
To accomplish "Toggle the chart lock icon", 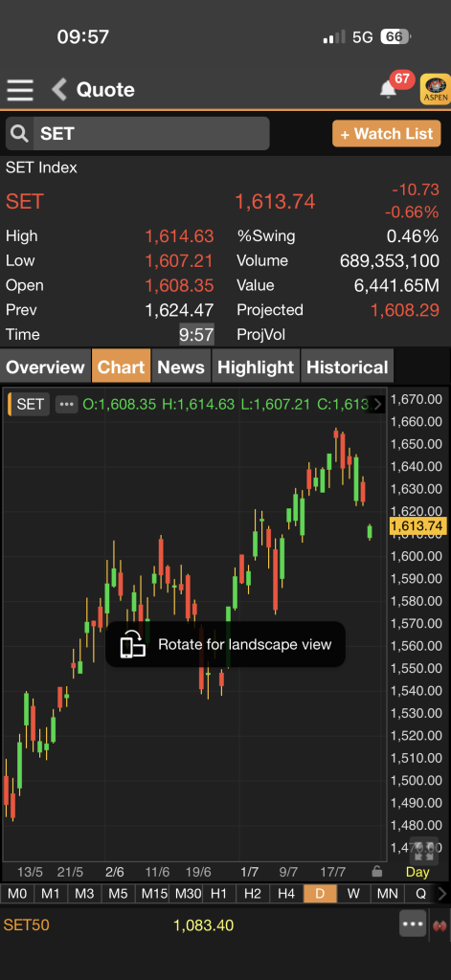I will (376, 871).
